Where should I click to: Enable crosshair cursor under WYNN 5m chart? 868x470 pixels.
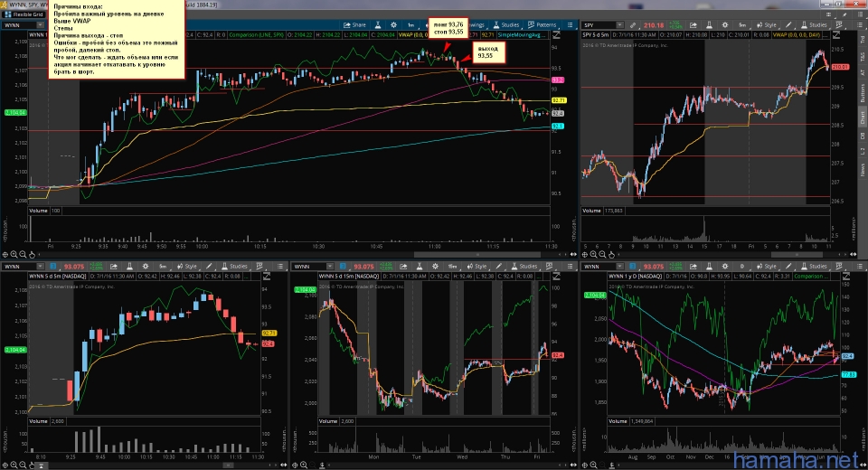pyautogui.click(x=5, y=465)
